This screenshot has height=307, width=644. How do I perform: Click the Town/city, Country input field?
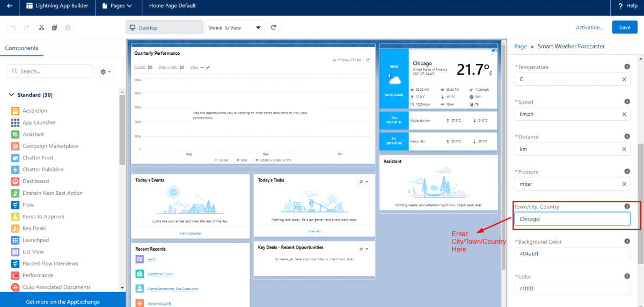(x=572, y=219)
